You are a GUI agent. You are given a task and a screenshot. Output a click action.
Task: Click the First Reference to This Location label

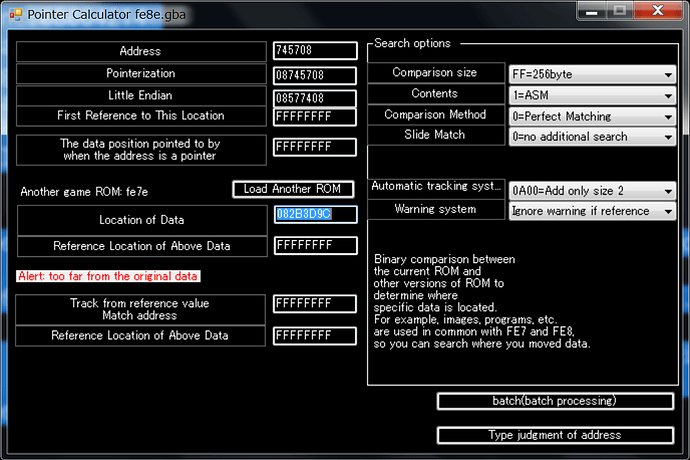point(141,116)
